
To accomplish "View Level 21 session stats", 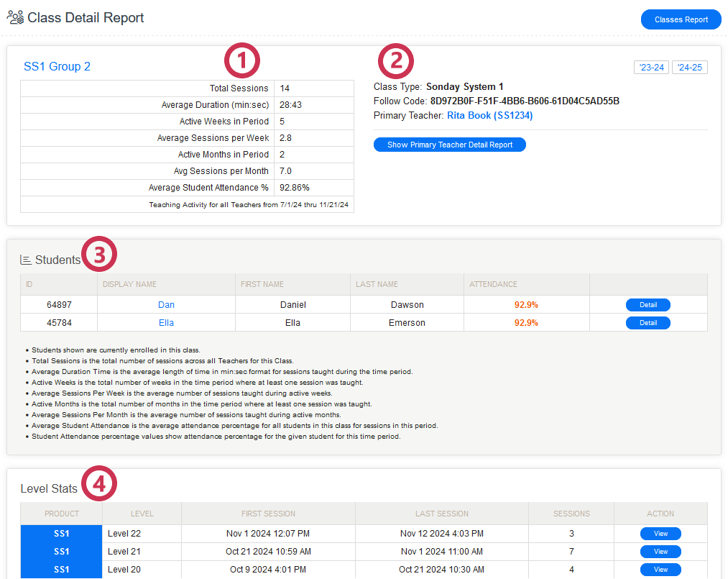I will coord(660,552).
